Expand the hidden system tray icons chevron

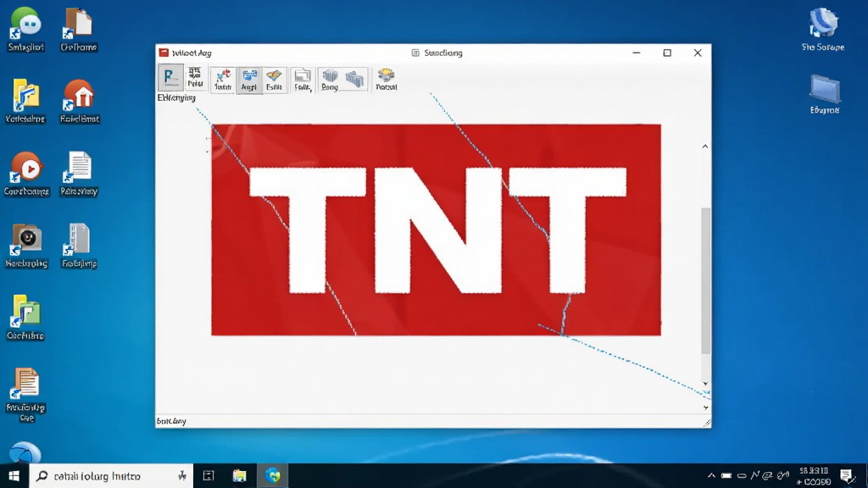point(711,476)
